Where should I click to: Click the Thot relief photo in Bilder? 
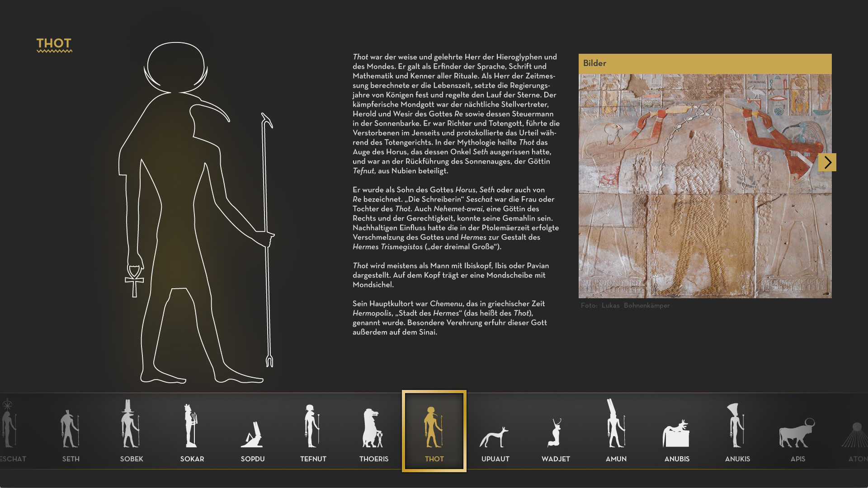coord(705,186)
